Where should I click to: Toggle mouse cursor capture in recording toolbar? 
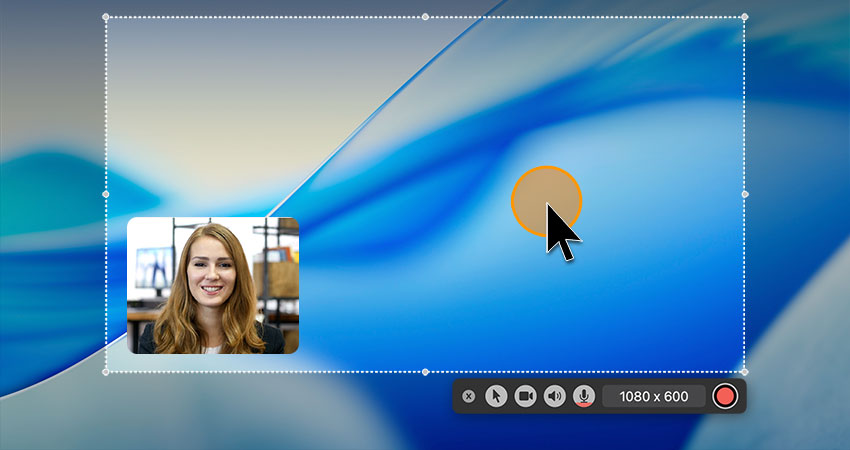pyautogui.click(x=496, y=396)
